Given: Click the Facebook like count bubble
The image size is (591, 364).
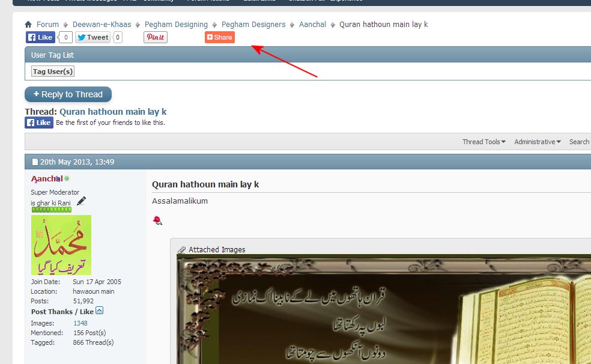Looking at the screenshot, I should 65,37.
